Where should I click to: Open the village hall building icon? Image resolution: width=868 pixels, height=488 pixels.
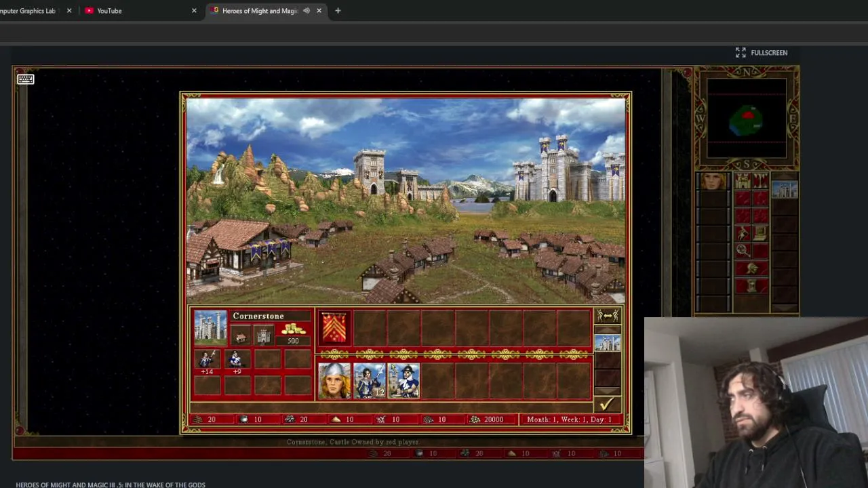[x=240, y=337]
